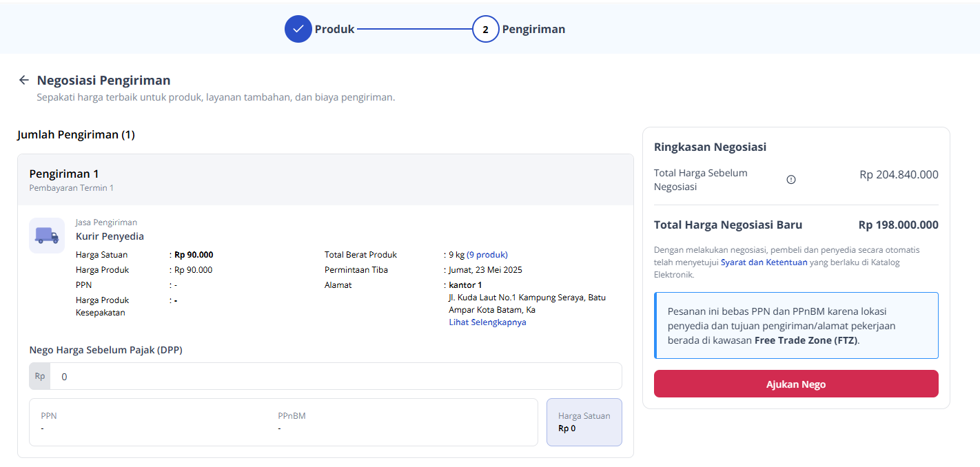Click the bold Rp 90.000 Harga Satuan value
This screenshot has height=467, width=980.
point(194,255)
